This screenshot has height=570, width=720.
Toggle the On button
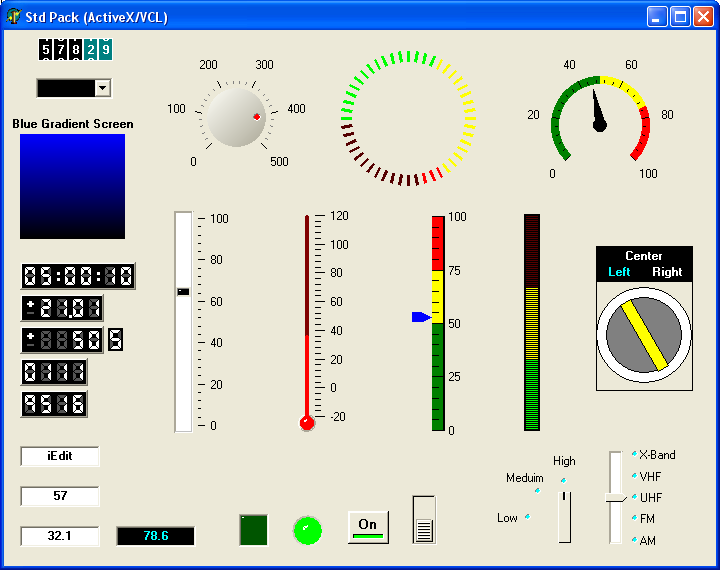point(368,527)
